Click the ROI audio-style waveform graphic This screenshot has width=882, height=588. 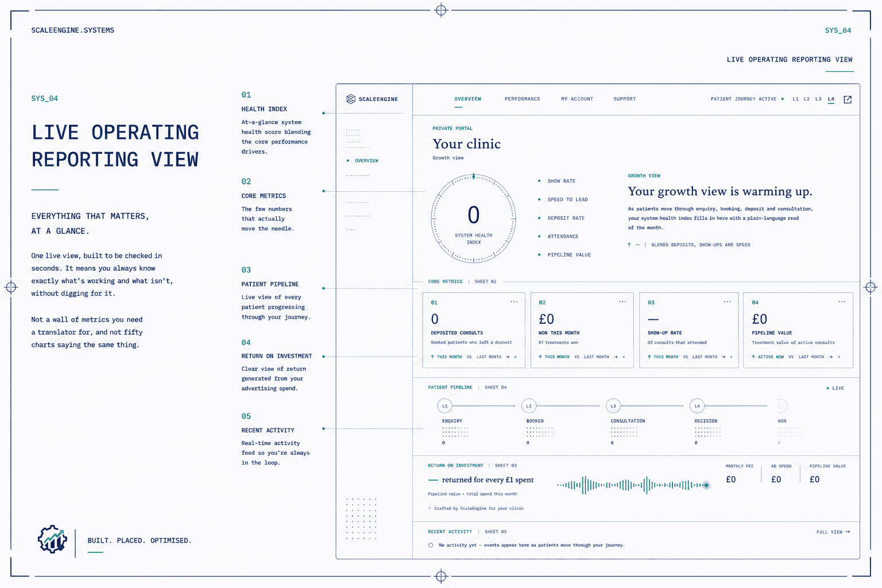633,485
